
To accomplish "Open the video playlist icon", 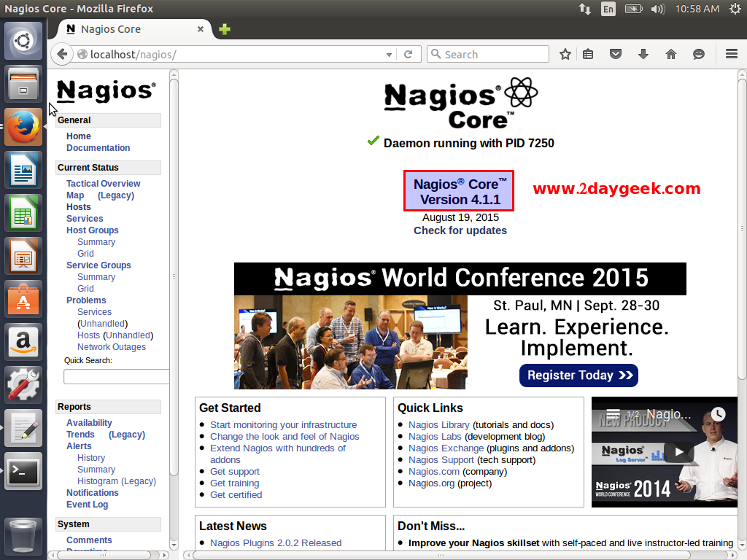I will [613, 414].
